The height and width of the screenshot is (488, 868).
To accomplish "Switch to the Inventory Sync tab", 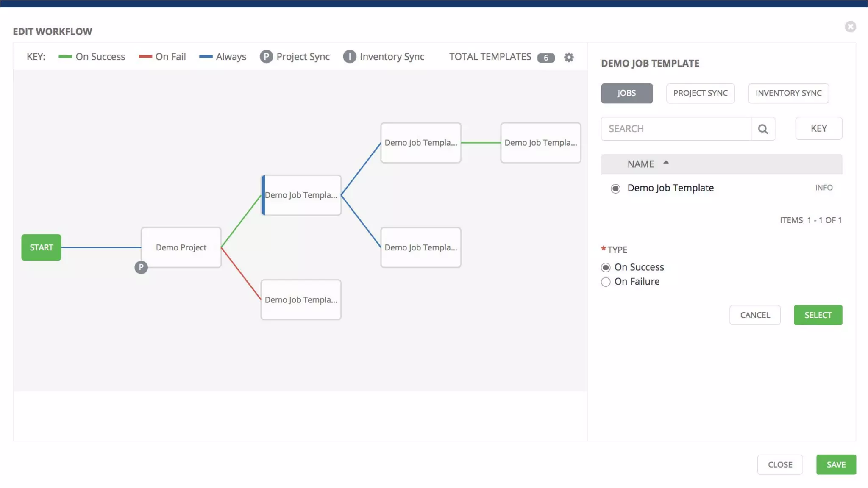I will [x=788, y=93].
